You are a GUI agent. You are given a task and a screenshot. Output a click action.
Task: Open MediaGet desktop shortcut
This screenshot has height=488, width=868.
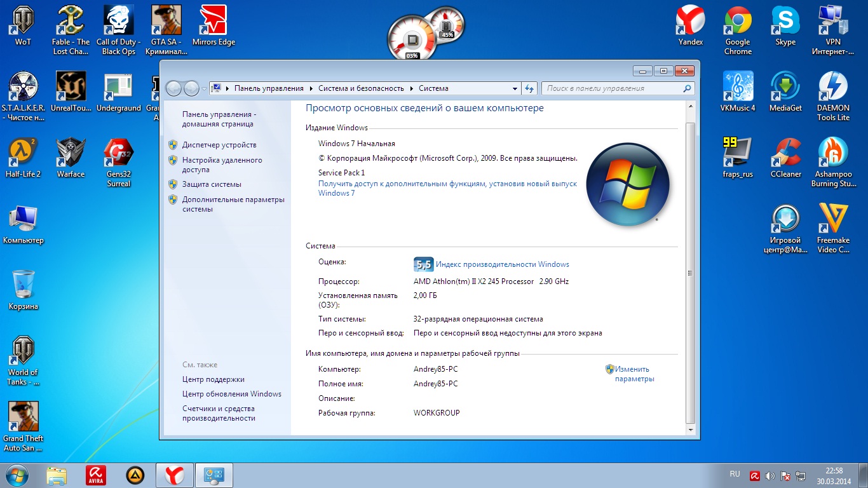pos(785,92)
